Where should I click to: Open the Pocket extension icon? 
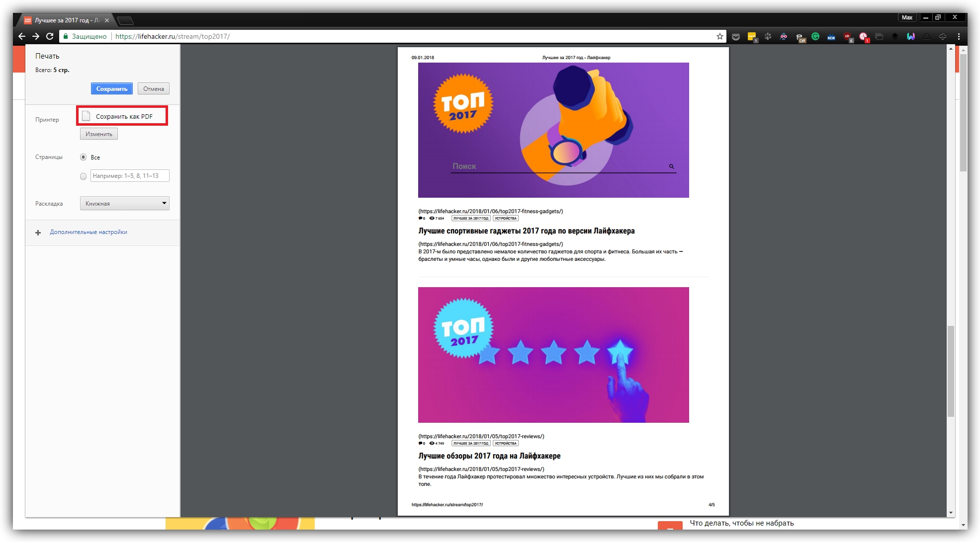pyautogui.click(x=736, y=36)
